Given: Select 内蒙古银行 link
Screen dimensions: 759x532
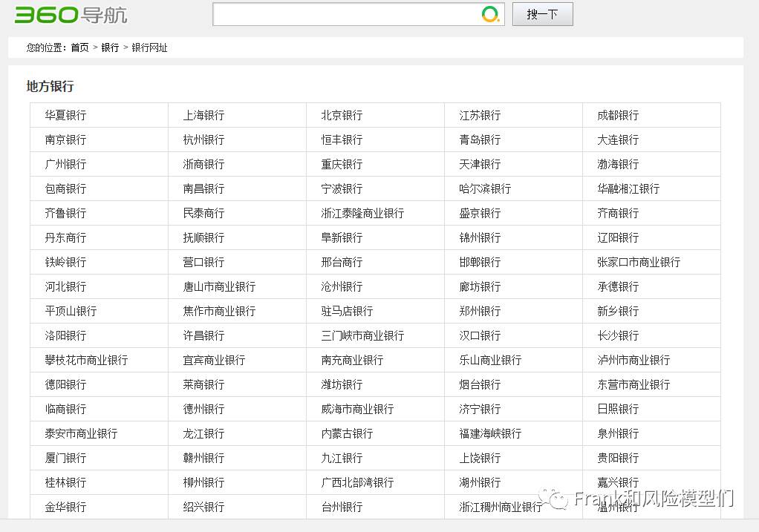Looking at the screenshot, I should pyautogui.click(x=347, y=433).
